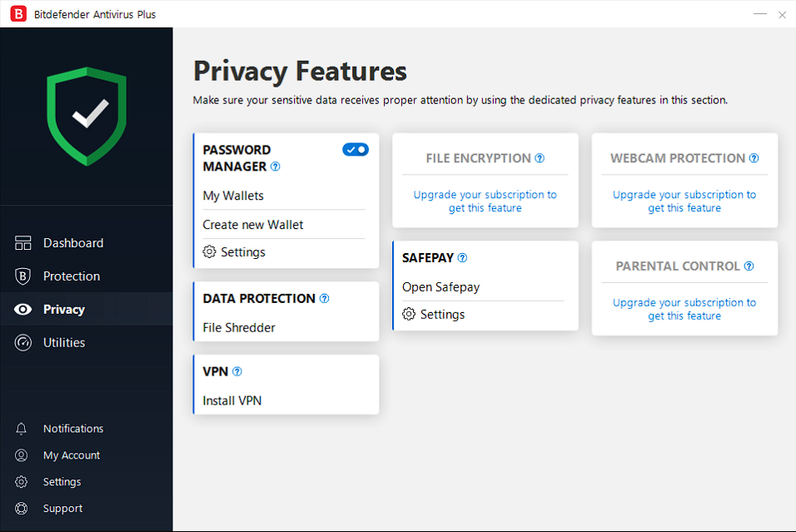
Task: Click the Safepay help icon
Action: tap(463, 258)
